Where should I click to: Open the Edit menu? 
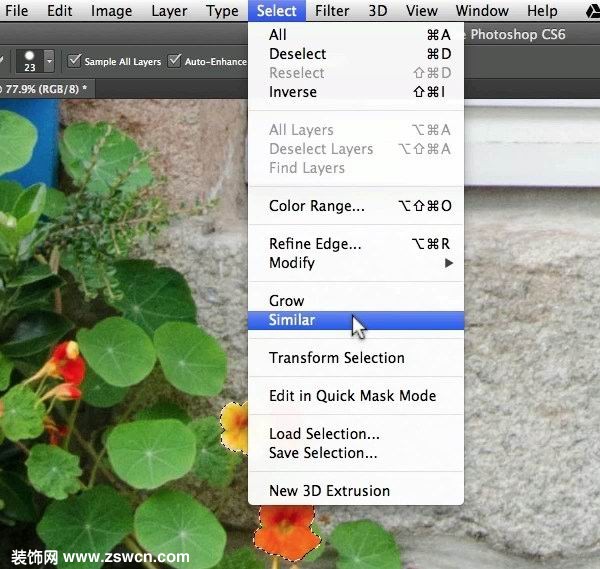pos(59,11)
